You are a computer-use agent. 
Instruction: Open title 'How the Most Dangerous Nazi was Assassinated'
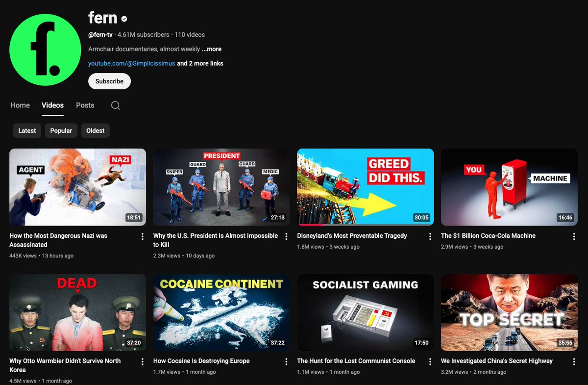58,240
